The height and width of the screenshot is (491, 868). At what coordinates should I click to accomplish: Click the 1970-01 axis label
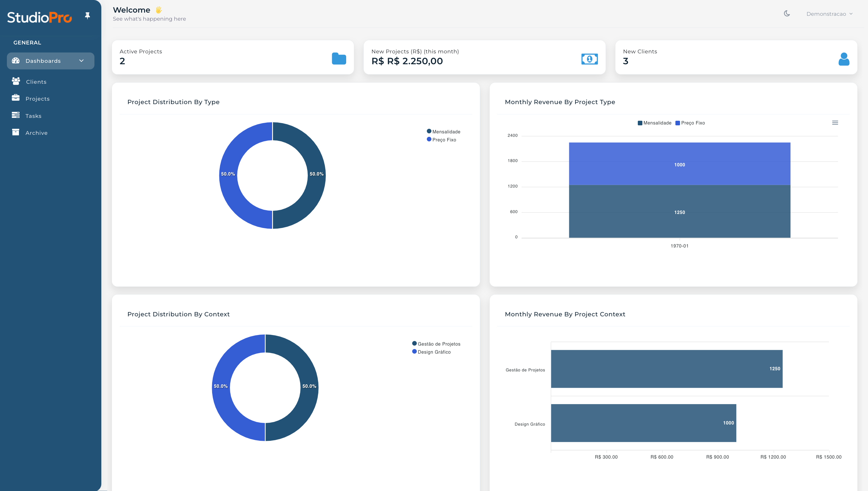pyautogui.click(x=679, y=246)
